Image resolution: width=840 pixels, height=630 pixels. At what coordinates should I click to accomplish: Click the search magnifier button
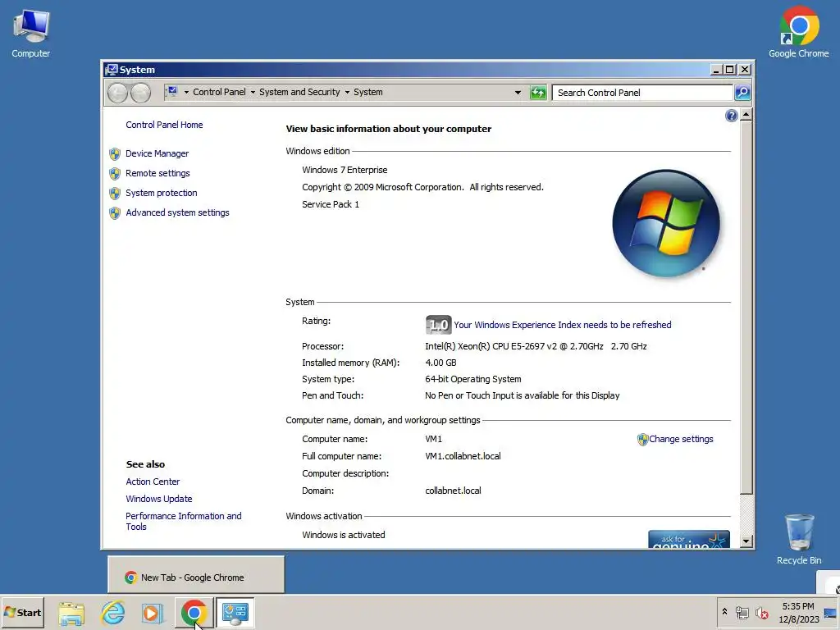(742, 93)
